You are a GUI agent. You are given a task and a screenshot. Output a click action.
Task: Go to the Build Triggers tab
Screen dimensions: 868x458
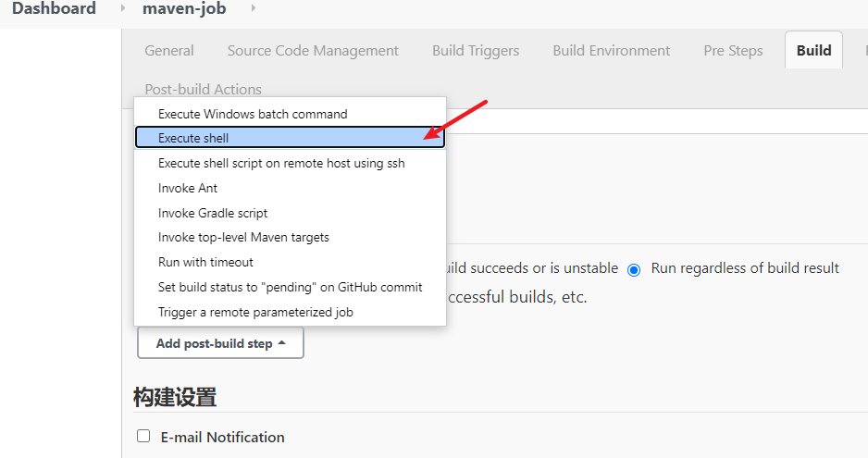476,50
